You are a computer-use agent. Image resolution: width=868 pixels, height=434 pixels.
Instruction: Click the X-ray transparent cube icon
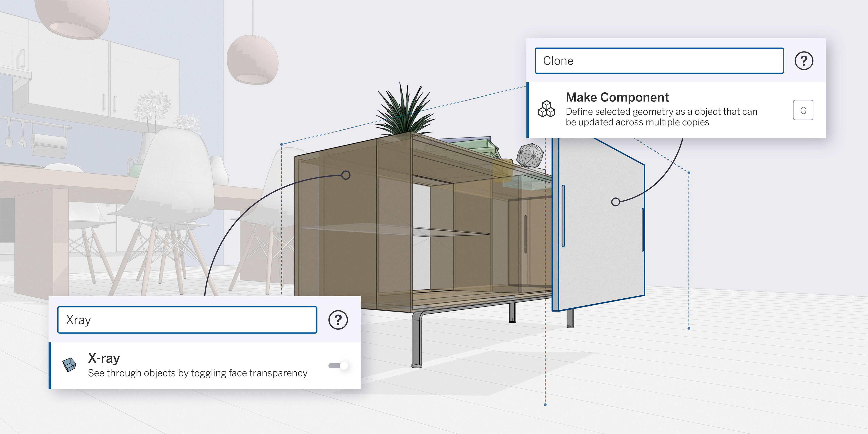(69, 365)
